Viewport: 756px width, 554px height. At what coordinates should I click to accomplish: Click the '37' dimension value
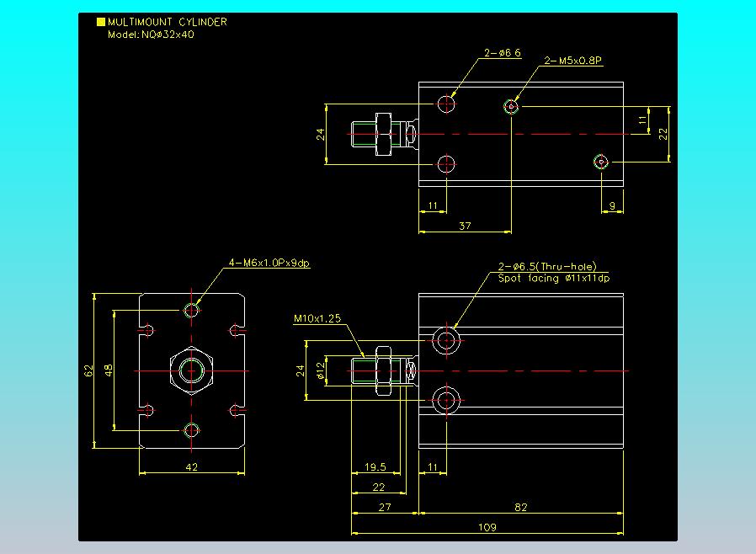(x=465, y=226)
